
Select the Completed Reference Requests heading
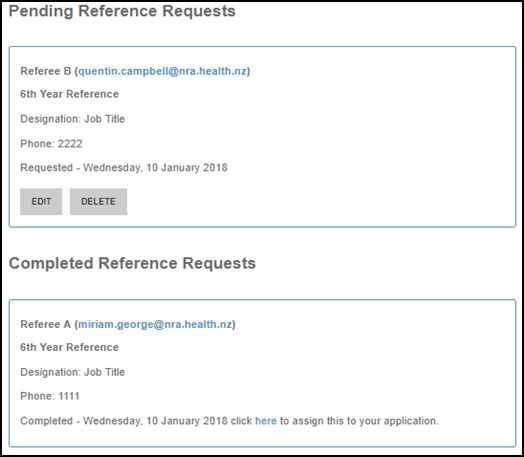[132, 263]
